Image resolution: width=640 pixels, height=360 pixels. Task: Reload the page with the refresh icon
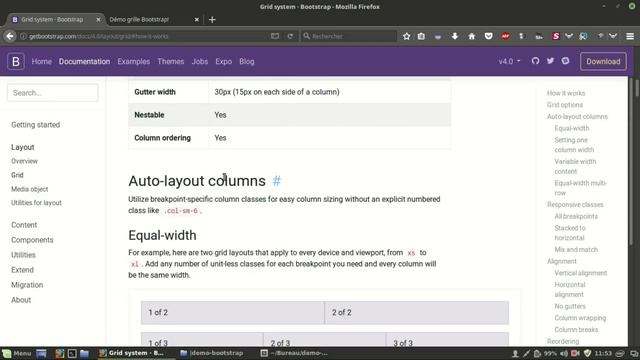pos(290,36)
